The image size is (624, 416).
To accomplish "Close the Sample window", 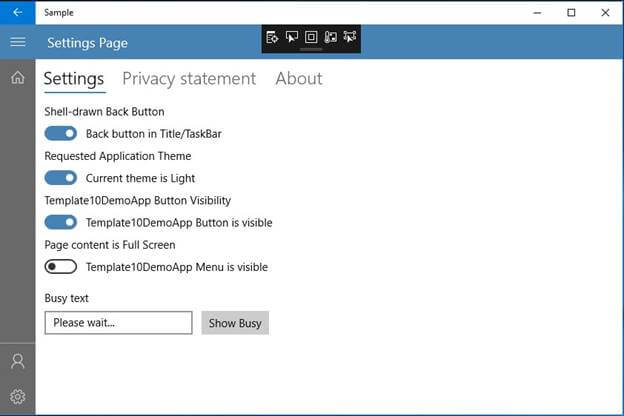I will click(x=605, y=13).
